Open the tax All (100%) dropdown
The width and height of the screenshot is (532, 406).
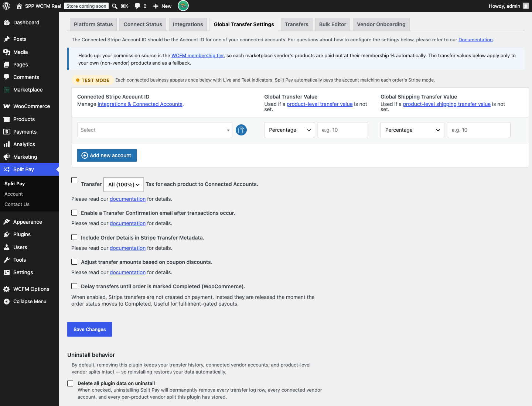(x=124, y=185)
